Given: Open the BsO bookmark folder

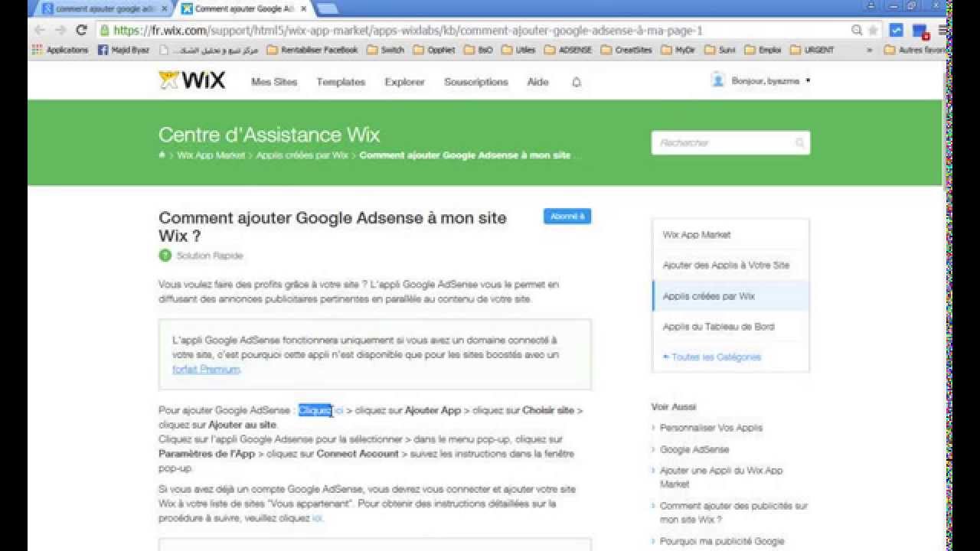Looking at the screenshot, I should (x=478, y=50).
